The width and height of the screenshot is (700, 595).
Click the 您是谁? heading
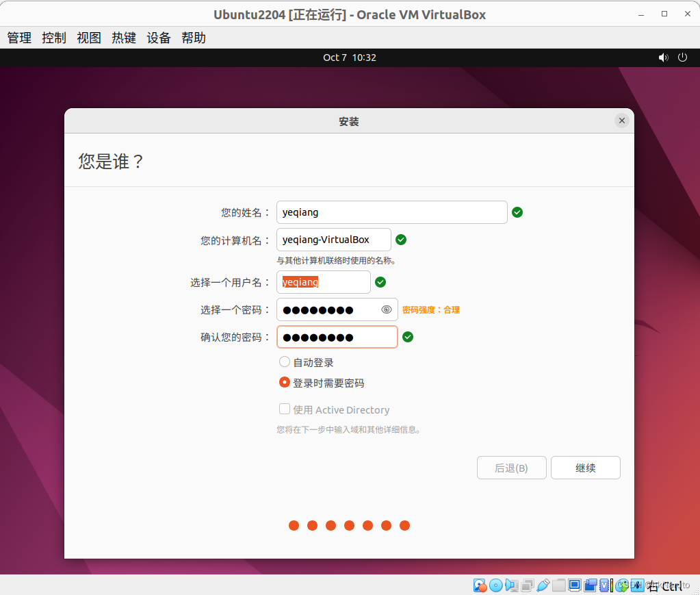[111, 162]
